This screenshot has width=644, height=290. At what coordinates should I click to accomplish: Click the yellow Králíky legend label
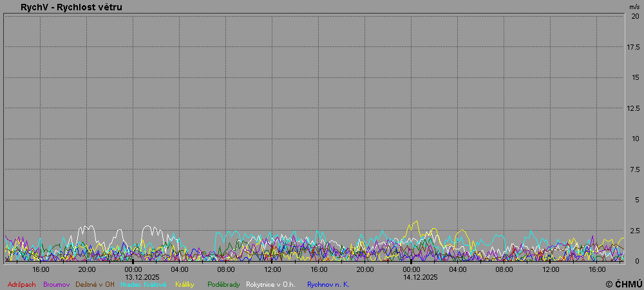pos(185,284)
